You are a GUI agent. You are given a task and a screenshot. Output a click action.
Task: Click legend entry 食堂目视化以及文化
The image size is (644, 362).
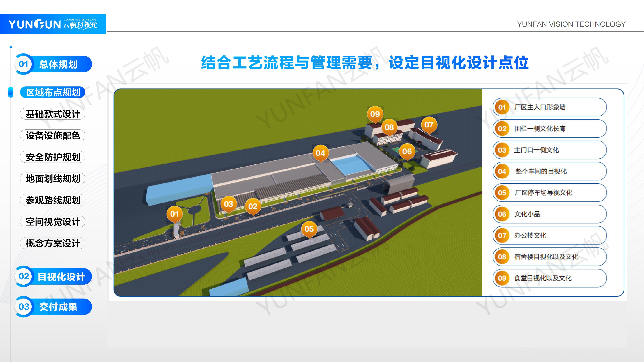point(550,278)
